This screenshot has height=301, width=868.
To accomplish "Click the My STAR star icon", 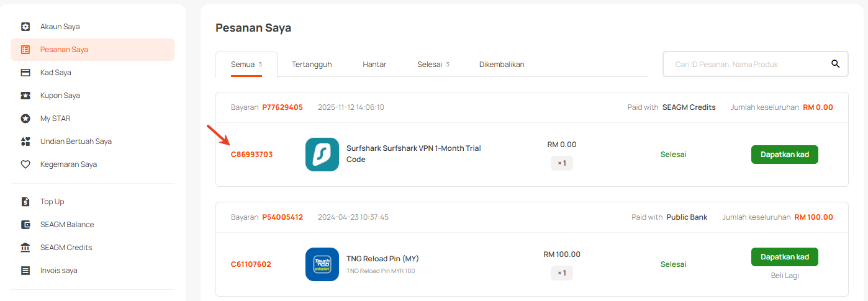I will coord(25,119).
